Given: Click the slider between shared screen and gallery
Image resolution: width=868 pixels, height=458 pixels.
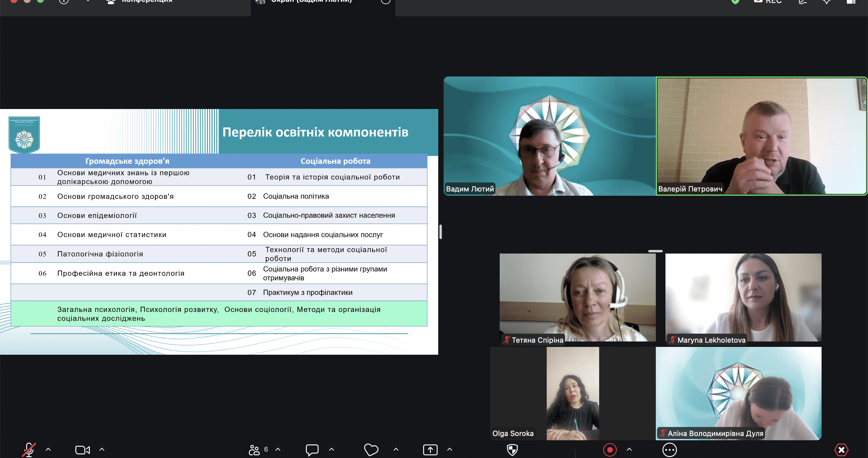Looking at the screenshot, I should (x=440, y=232).
